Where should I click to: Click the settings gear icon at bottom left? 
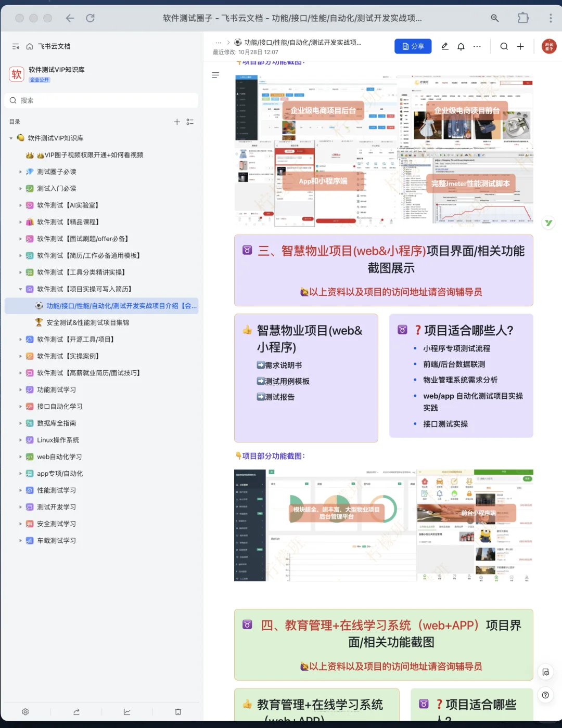25,712
